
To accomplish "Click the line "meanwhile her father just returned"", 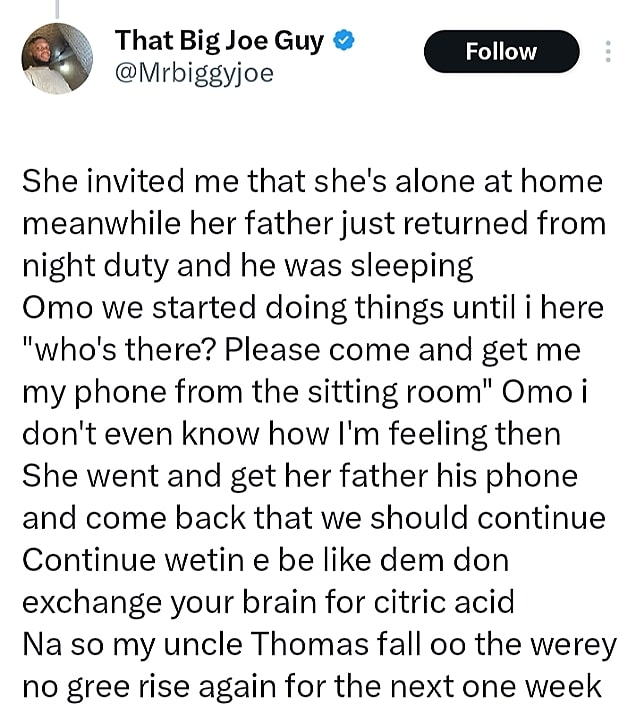I will 314,222.
